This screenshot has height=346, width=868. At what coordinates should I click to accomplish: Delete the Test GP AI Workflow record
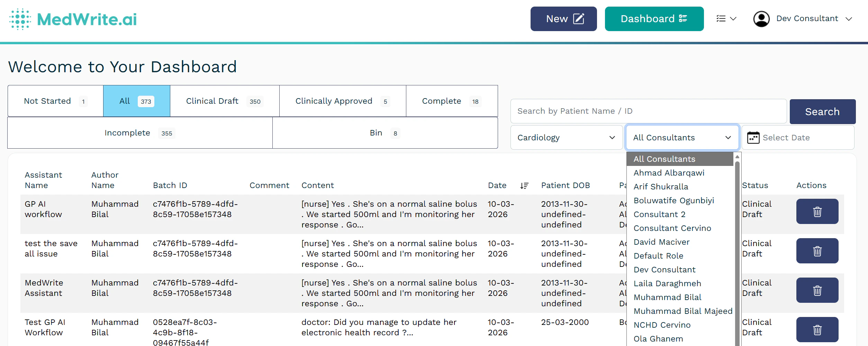[817, 329]
